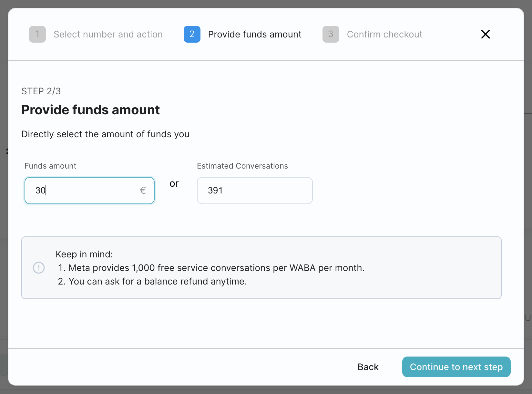This screenshot has height=394, width=532.
Task: Click the Estimated Conversations input field
Action: pyautogui.click(x=255, y=191)
